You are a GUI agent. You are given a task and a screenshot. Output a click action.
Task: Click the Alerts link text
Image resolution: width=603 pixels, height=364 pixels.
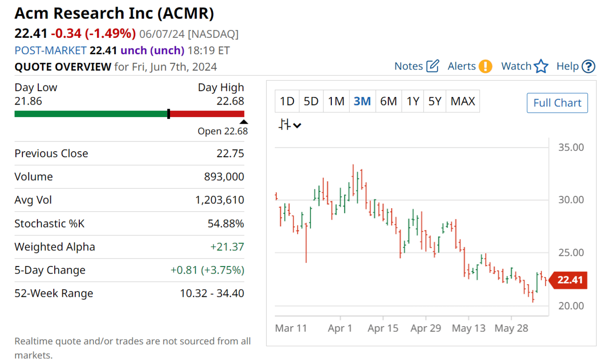pos(462,66)
